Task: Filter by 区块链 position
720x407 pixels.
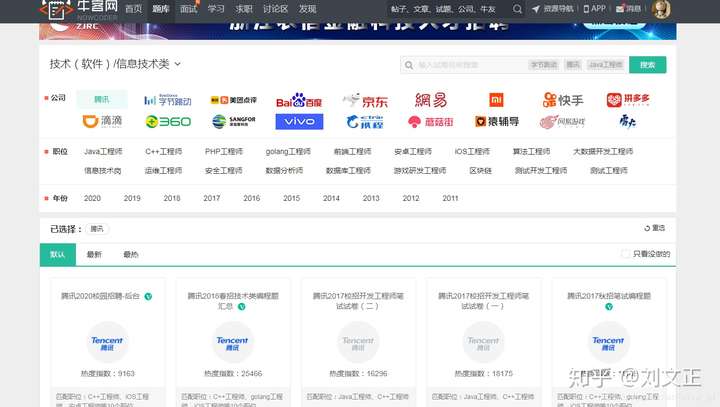Action: pyautogui.click(x=480, y=171)
